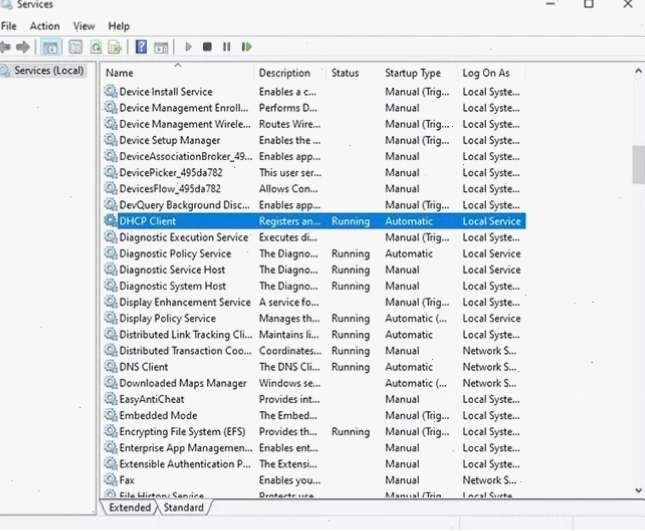Switch to the Standard tab

tap(183, 508)
